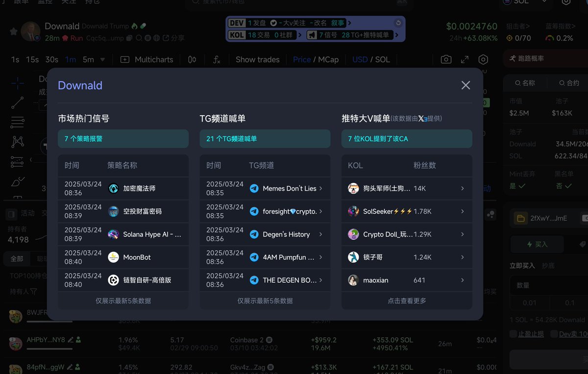Click the 数量 amount input field
Screen dimensions: 588x374
pyautogui.click(x=549, y=285)
